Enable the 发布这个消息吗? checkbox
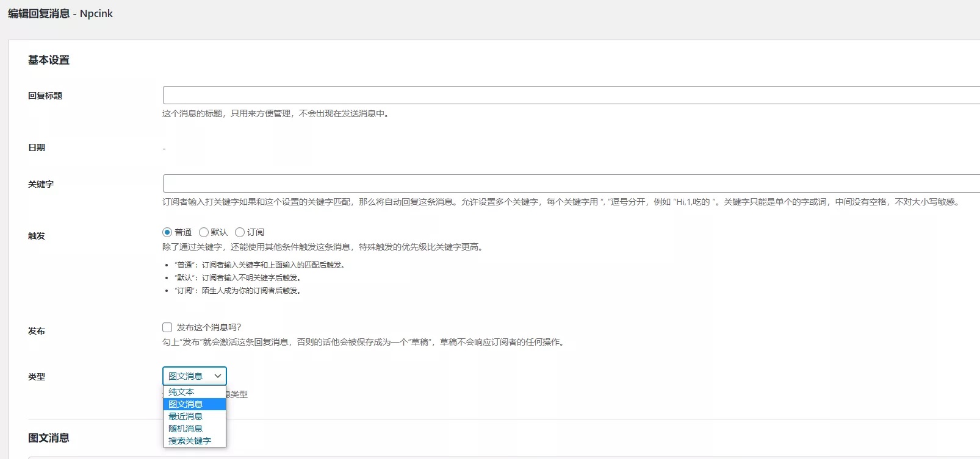The width and height of the screenshot is (980, 459). [167, 327]
